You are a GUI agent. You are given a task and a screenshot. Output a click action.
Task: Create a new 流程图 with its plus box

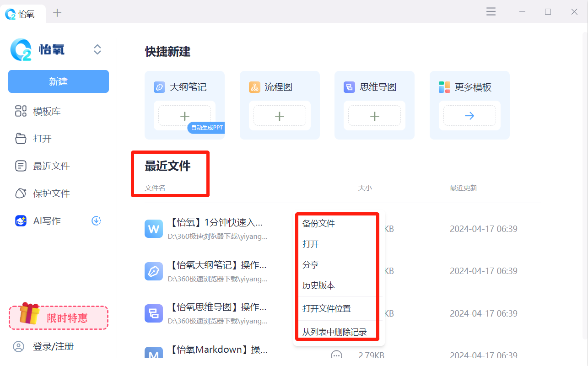pyautogui.click(x=280, y=116)
